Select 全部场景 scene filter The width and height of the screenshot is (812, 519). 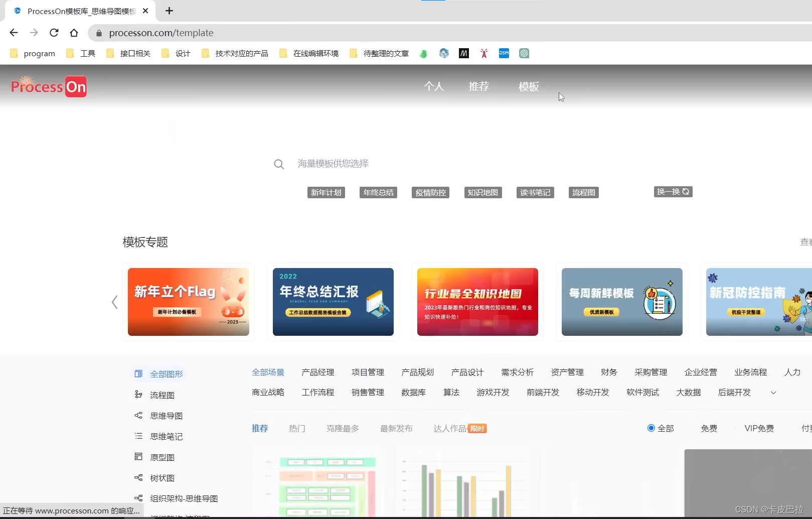coord(268,372)
